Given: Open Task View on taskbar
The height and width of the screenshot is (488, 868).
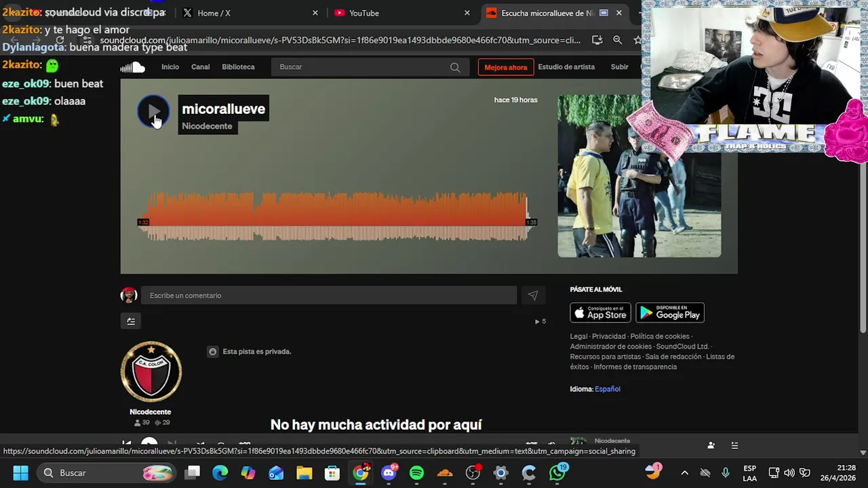Looking at the screenshot, I should point(193,472).
